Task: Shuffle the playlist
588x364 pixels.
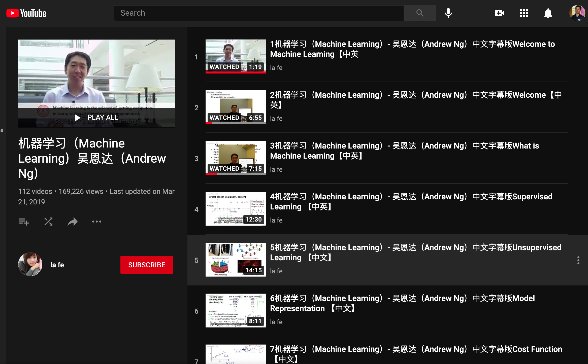Action: pyautogui.click(x=48, y=222)
